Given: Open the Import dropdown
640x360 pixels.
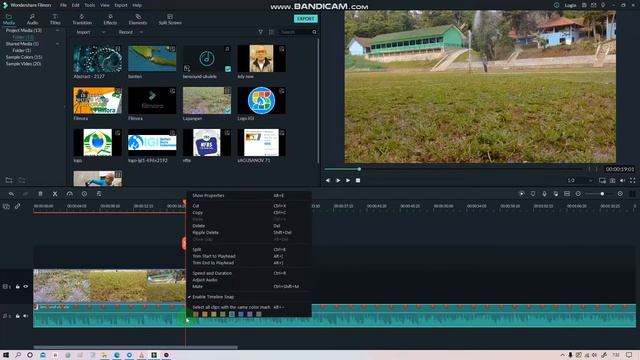Looking at the screenshot, I should pos(91,32).
